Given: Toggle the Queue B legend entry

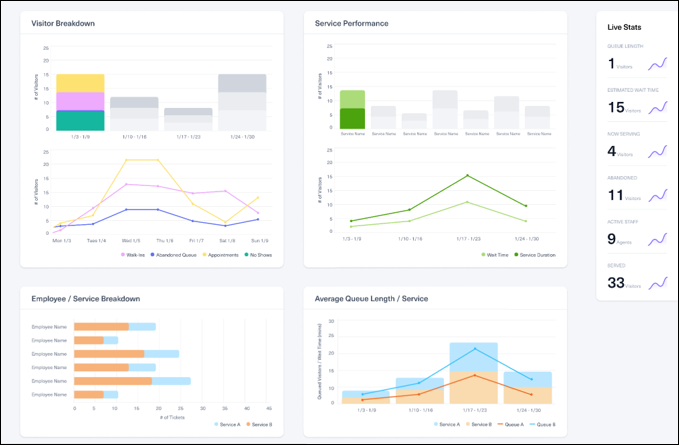Looking at the screenshot, I should point(543,424).
